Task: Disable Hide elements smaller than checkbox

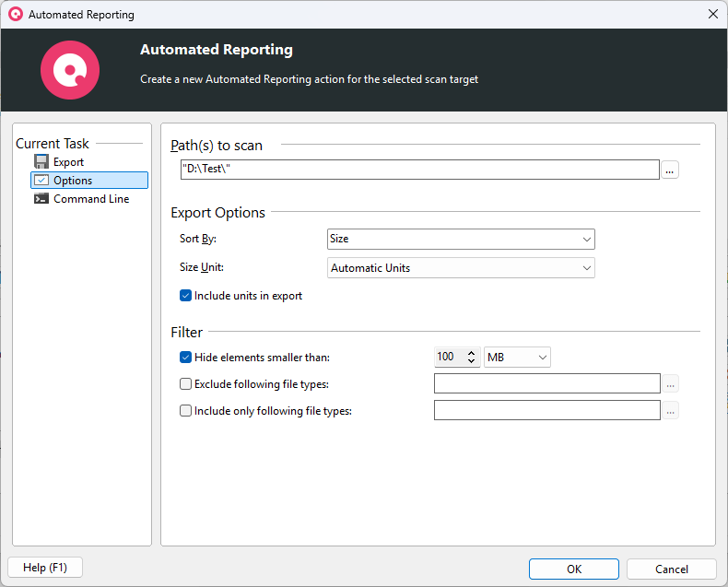Action: pyautogui.click(x=185, y=358)
